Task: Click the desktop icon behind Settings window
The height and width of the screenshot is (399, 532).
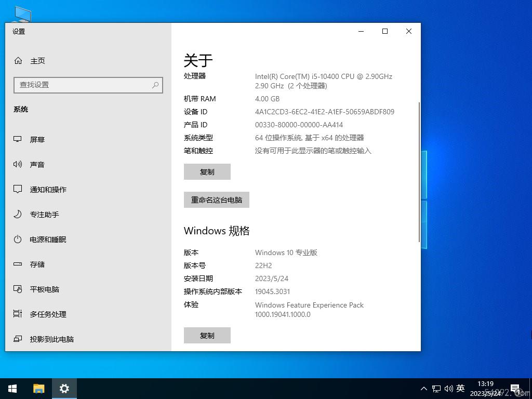Action: 23,14
